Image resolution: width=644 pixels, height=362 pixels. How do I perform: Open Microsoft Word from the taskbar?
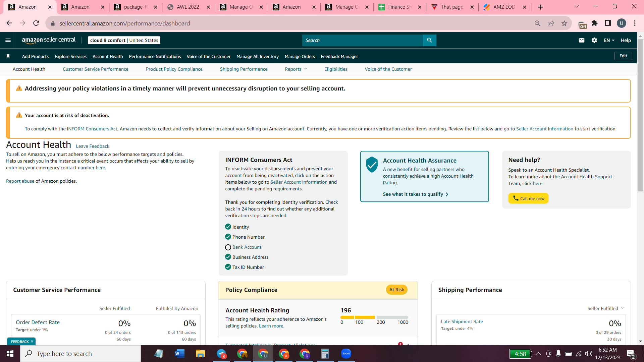point(180,354)
